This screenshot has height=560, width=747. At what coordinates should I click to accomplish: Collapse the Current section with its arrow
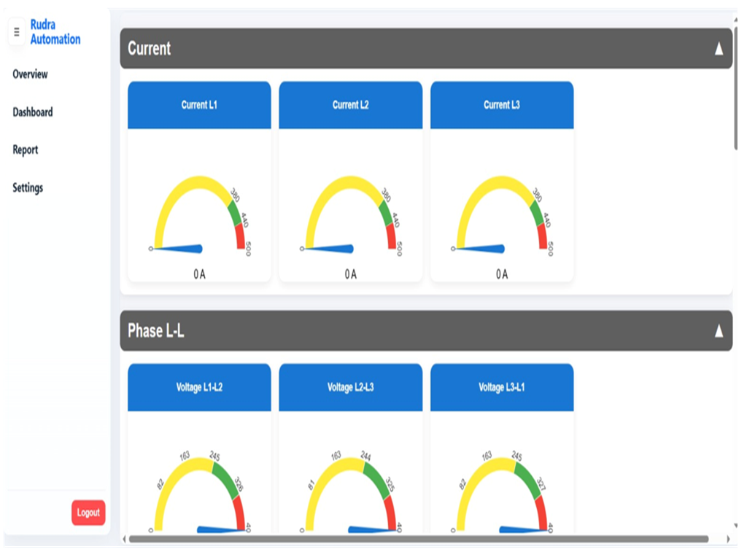pos(719,49)
